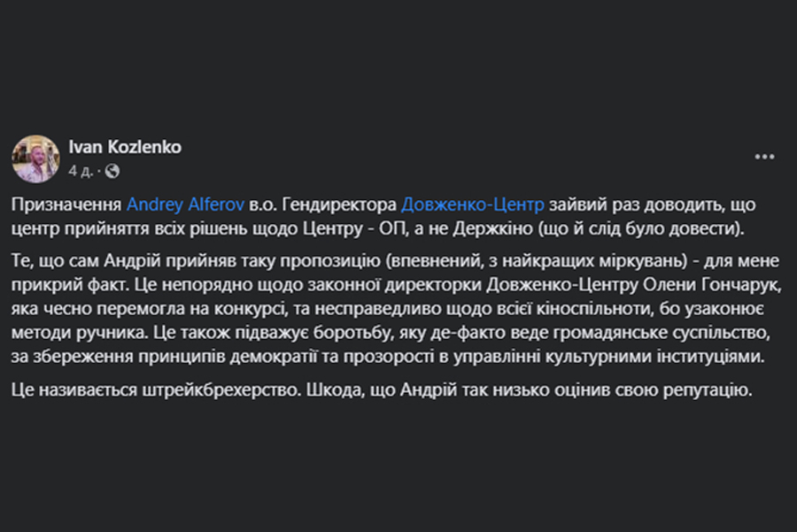
Task: Open the post via the '4 д.' timestamp
Action: (81, 171)
